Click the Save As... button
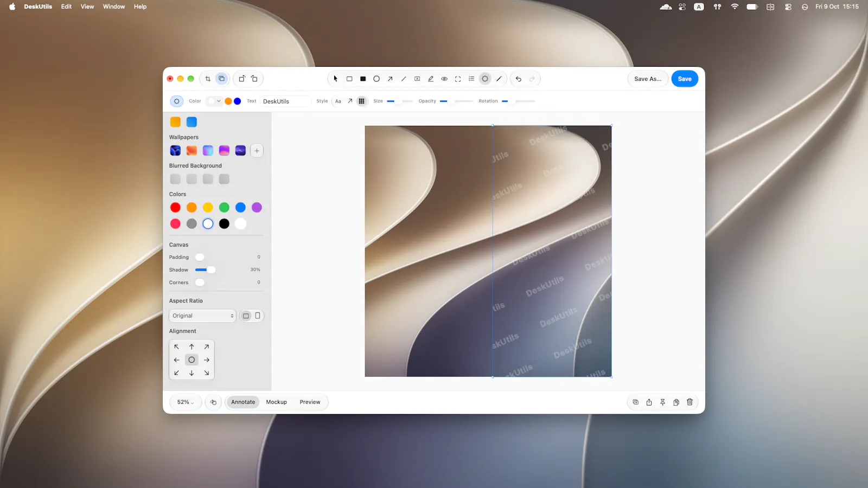 coord(648,79)
